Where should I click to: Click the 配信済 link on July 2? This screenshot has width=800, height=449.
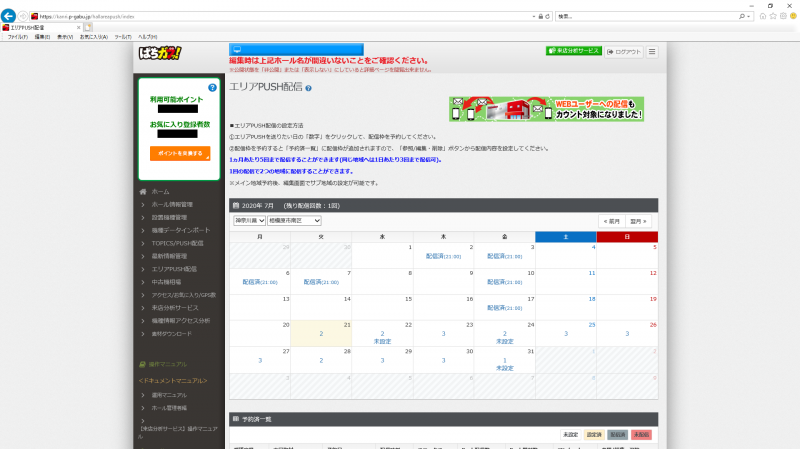[x=443, y=256]
